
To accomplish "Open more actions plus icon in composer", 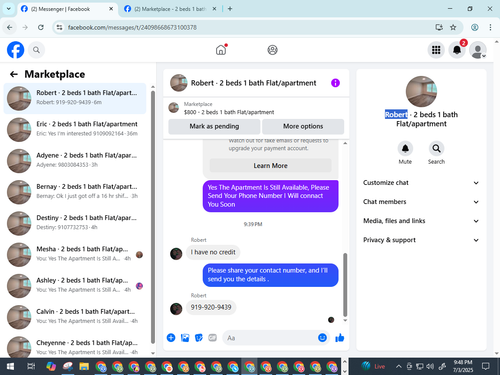I will click(x=171, y=338).
